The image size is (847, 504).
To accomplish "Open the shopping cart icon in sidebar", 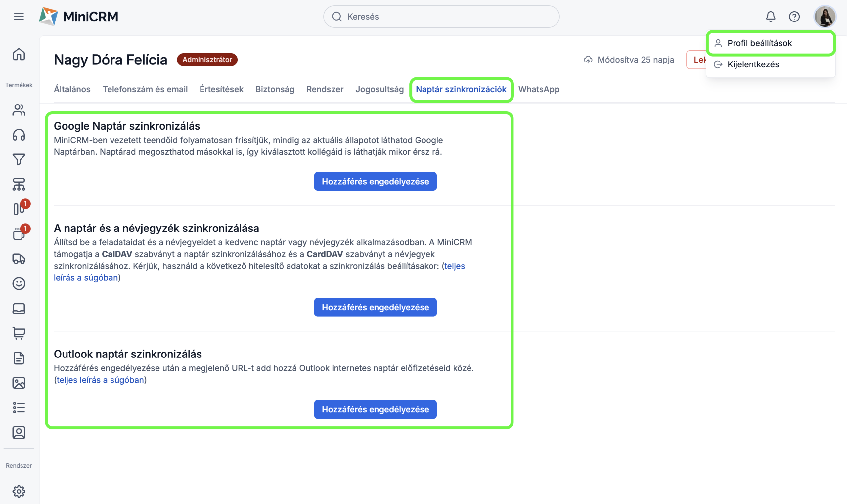I will pos(19,333).
